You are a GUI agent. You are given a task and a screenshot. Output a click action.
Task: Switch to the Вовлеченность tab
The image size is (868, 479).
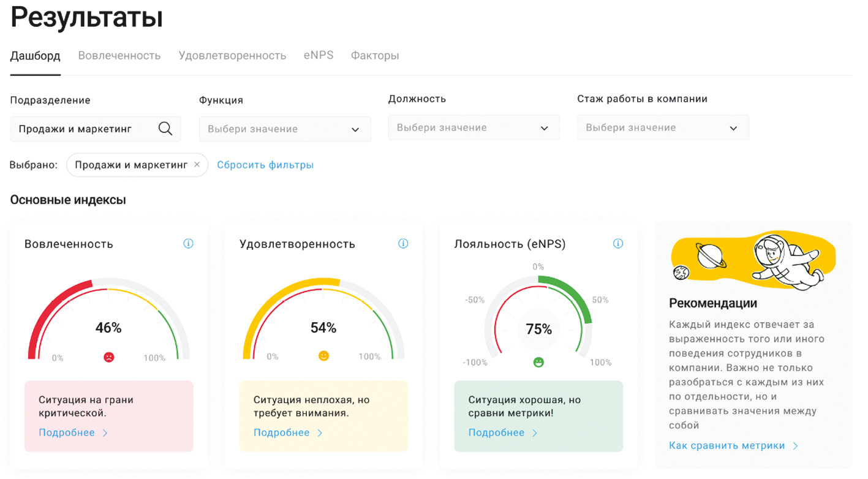click(119, 56)
